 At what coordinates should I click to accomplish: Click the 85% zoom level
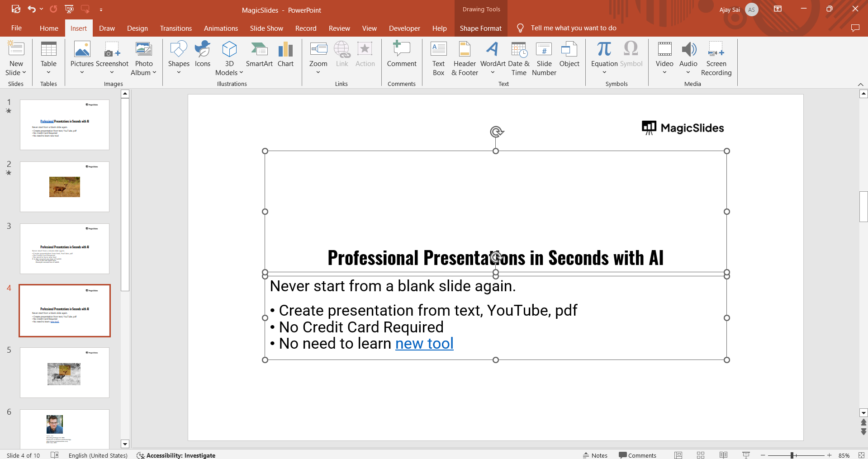click(844, 455)
